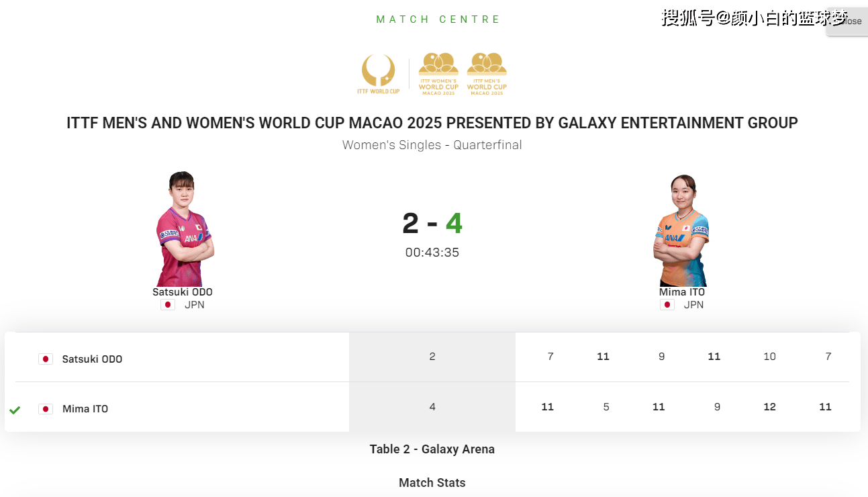The image size is (868, 497).
Task: Click Satsuki ODO name in score table
Action: pyautogui.click(x=93, y=359)
